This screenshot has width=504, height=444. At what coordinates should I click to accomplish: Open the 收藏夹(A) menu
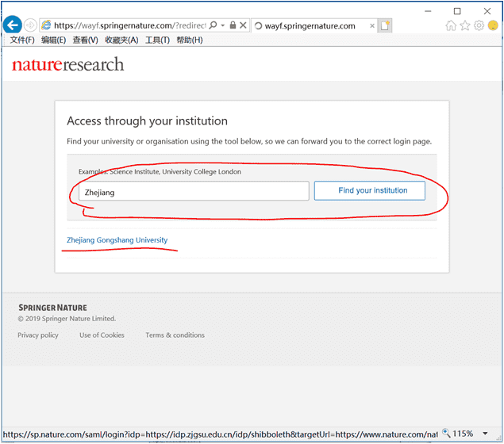tap(121, 40)
